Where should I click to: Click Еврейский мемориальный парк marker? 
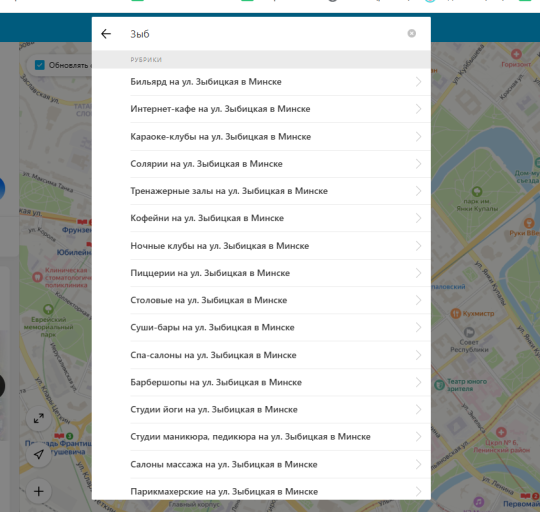(48, 309)
